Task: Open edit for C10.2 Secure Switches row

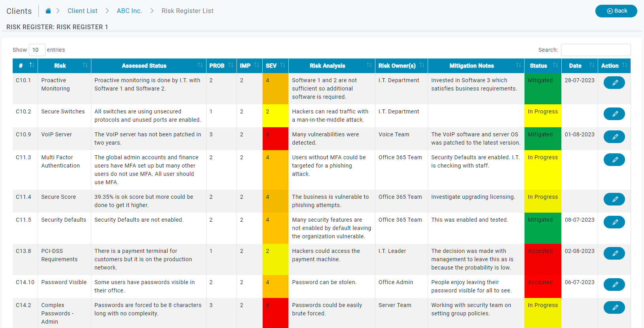Action: 614,114
